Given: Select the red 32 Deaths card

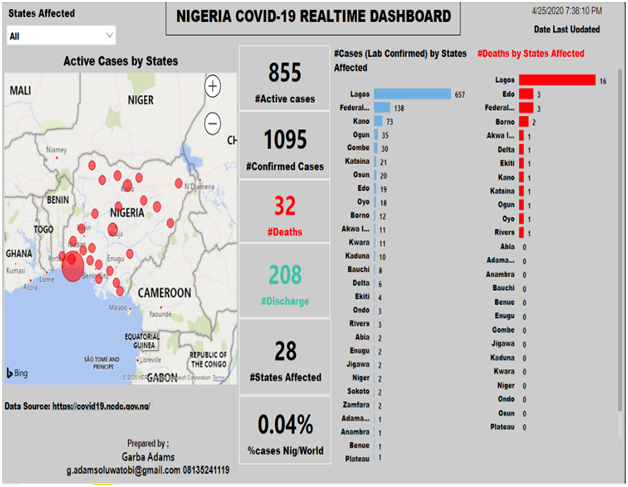Looking at the screenshot, I should (x=284, y=213).
